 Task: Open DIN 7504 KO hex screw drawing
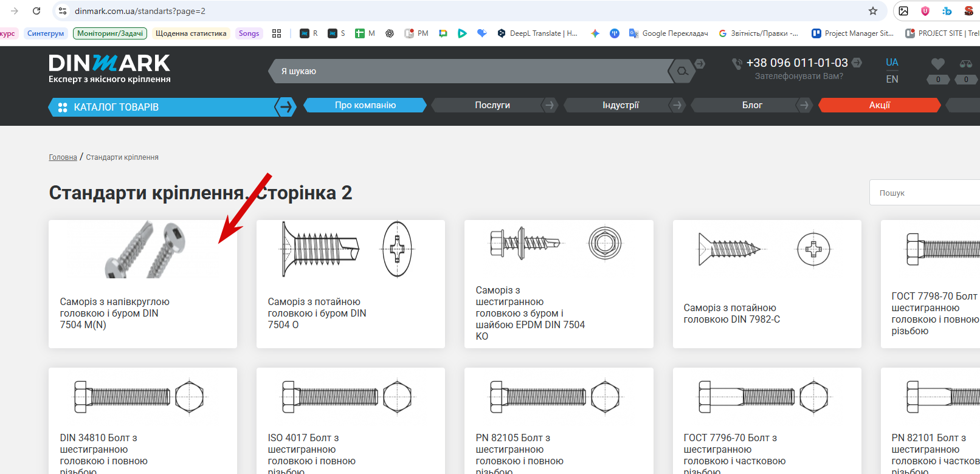pos(556,243)
